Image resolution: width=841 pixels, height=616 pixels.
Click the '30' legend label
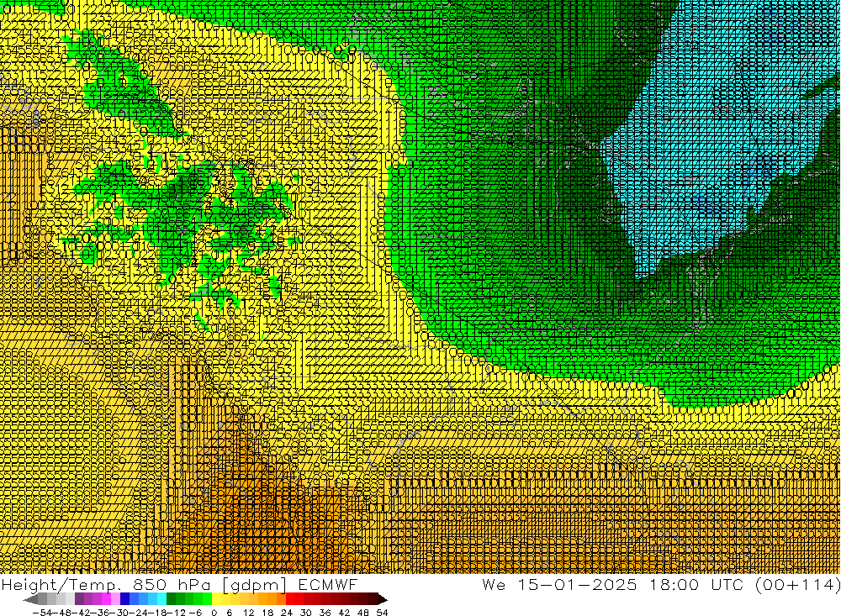306,613
